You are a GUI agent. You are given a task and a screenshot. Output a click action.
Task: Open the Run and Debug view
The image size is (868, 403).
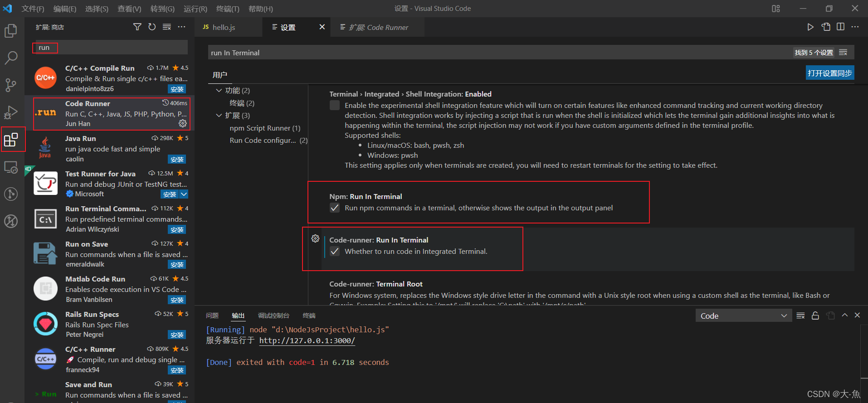point(11,112)
